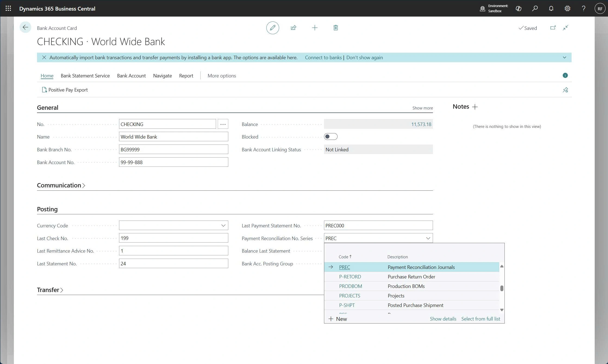Screen dimensions: 608x364
Task: Open page in new window icon
Action: pyautogui.click(x=553, y=28)
